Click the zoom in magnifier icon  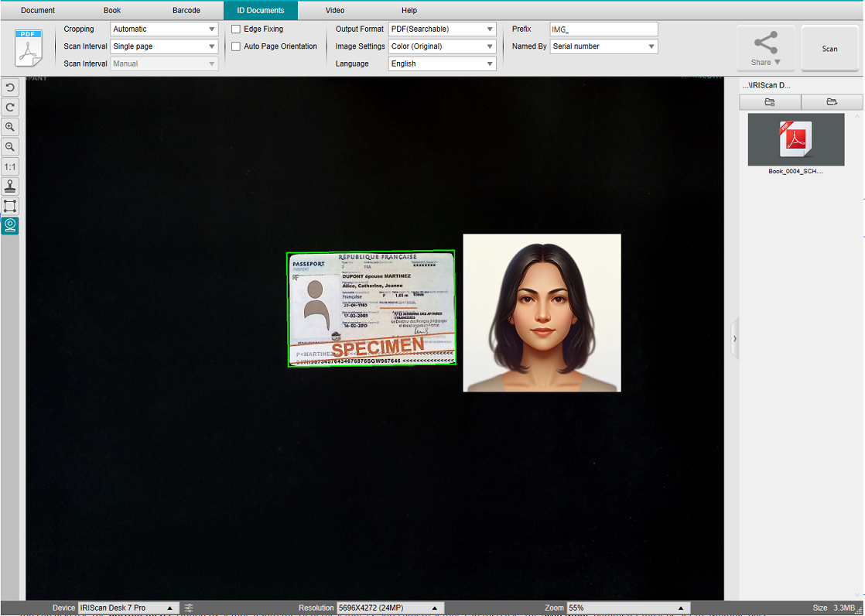pos(10,127)
